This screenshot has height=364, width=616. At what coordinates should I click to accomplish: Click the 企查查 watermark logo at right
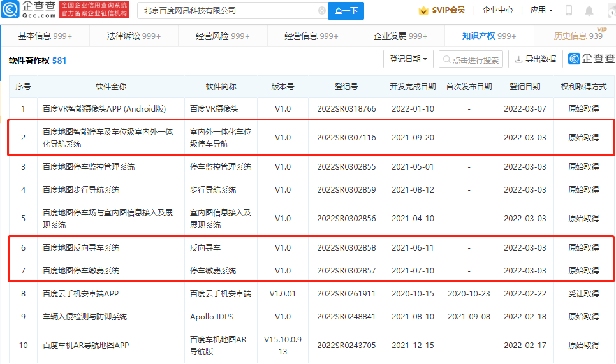591,59
